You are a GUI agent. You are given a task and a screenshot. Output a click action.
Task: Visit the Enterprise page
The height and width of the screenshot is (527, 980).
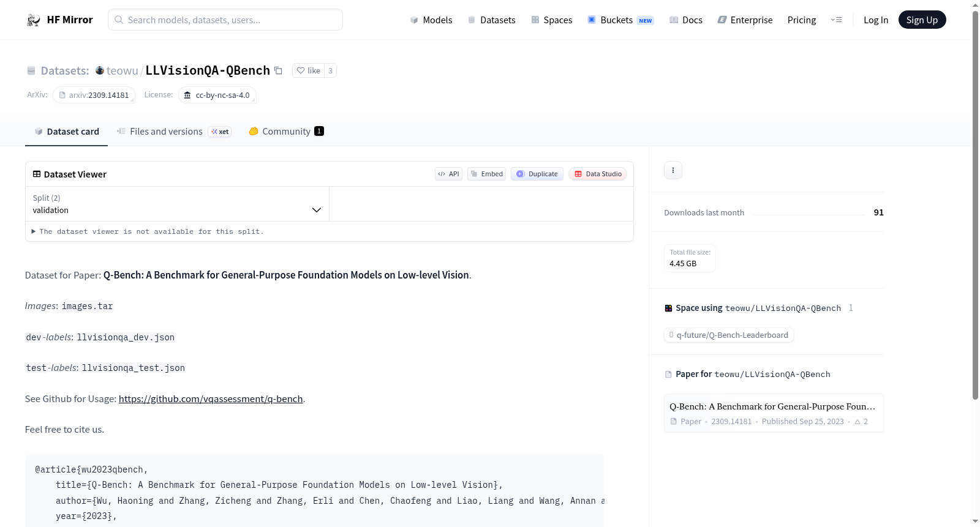click(x=745, y=20)
